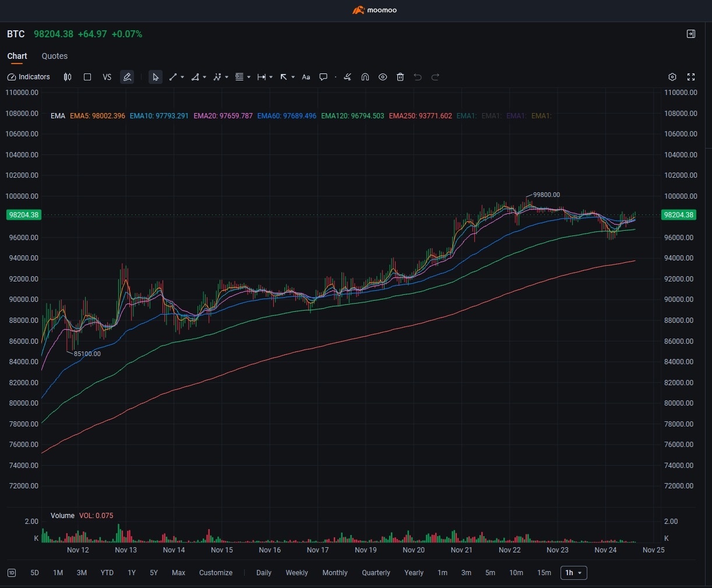Screen dimensions: 712x588
Task: Select the cursor pointer tool
Action: pos(155,77)
